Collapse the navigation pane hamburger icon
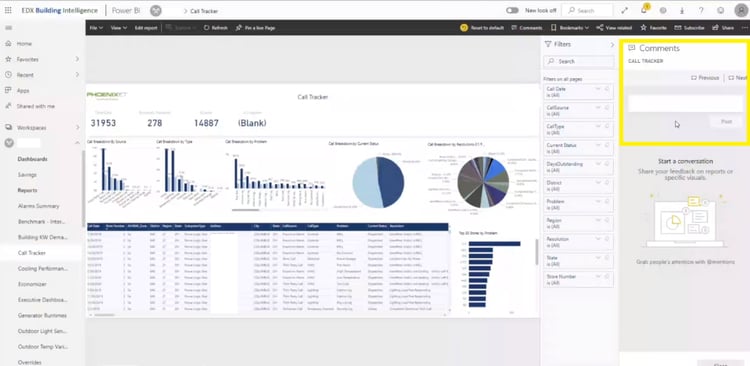This screenshot has width=750, height=366. tap(8, 28)
